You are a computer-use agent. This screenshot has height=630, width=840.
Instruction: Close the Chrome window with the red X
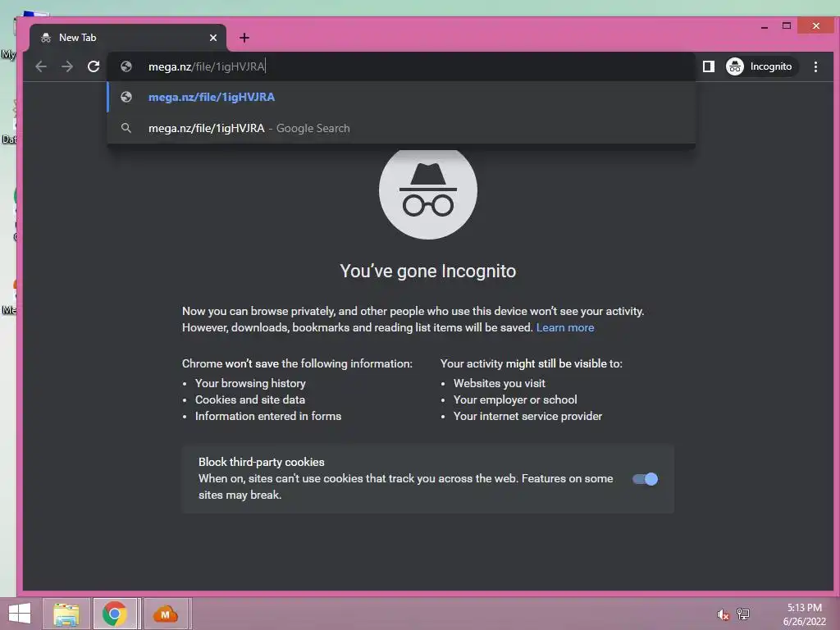(815, 25)
